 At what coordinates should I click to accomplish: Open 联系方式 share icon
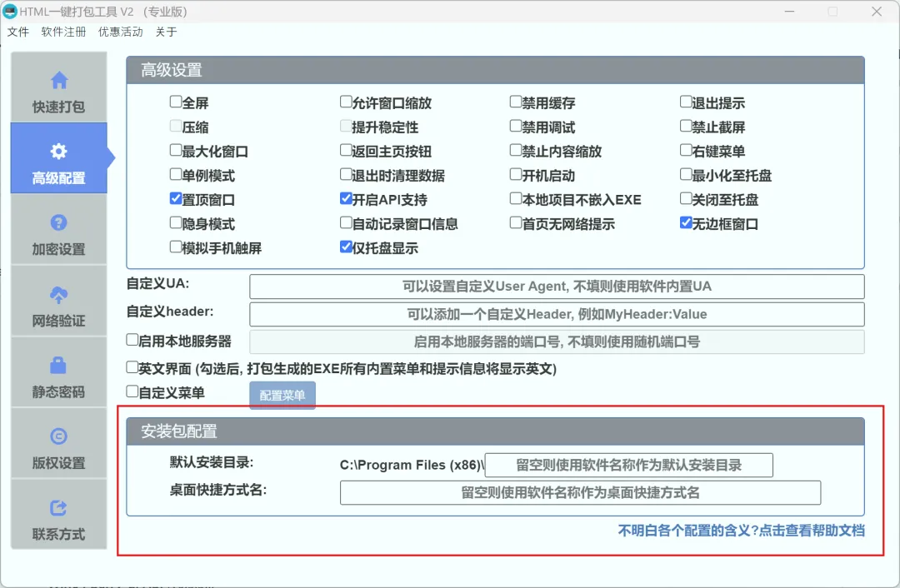tap(58, 508)
